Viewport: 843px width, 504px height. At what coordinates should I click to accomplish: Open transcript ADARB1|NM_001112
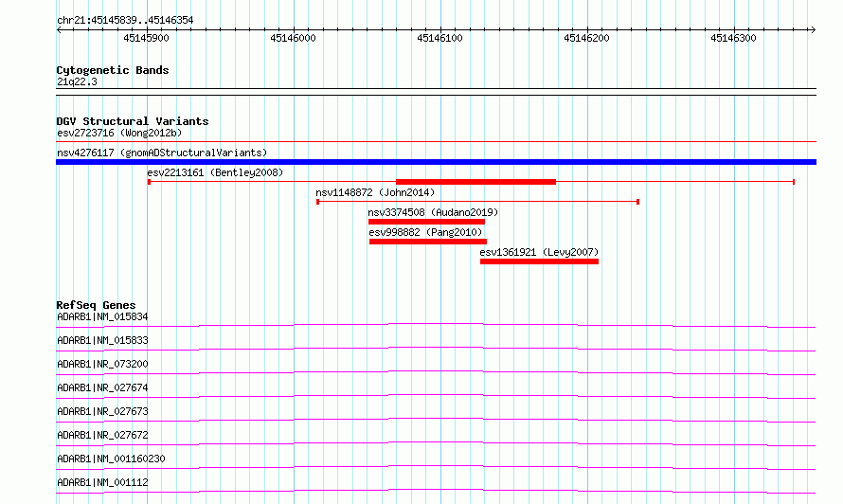click(x=102, y=482)
